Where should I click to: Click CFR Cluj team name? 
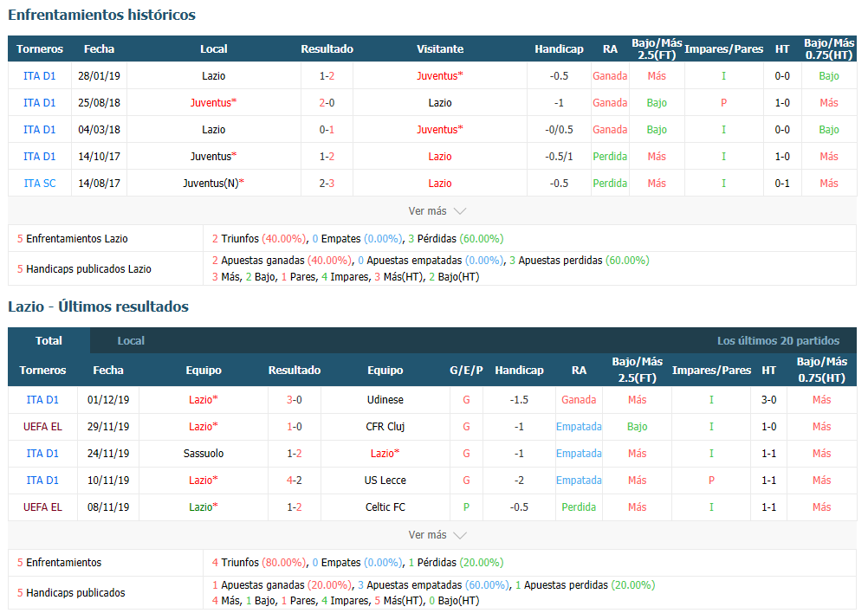pyautogui.click(x=385, y=427)
